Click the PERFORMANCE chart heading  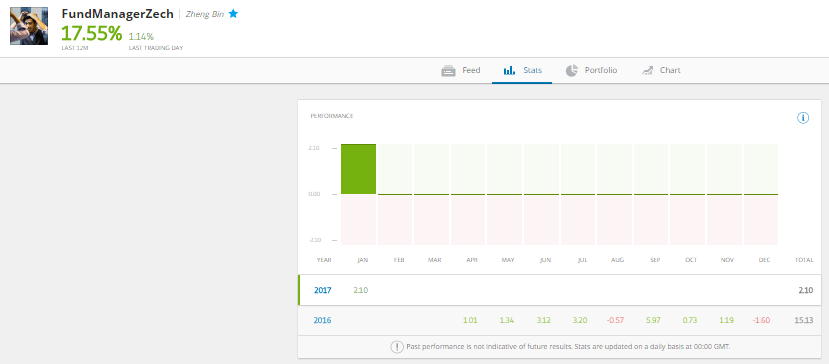tap(331, 116)
